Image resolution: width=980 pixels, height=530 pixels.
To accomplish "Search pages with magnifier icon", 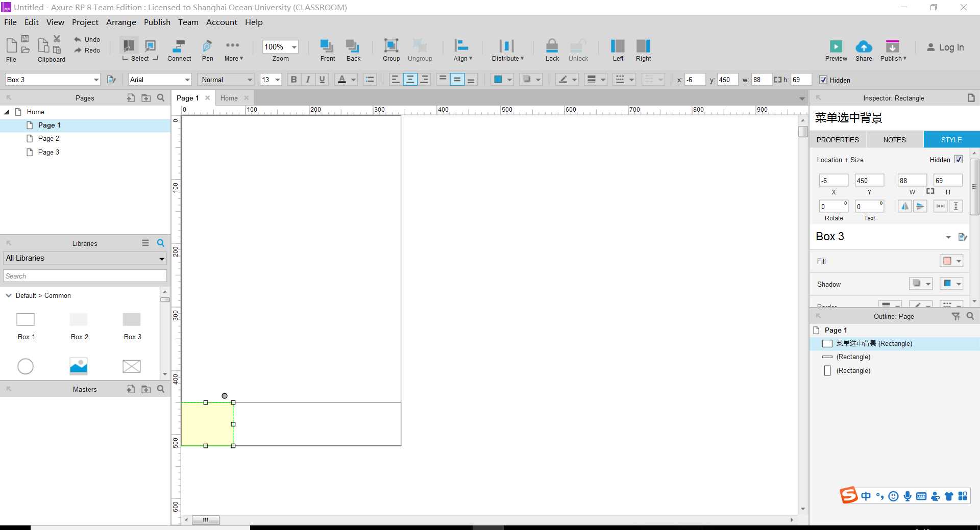I will tap(161, 98).
